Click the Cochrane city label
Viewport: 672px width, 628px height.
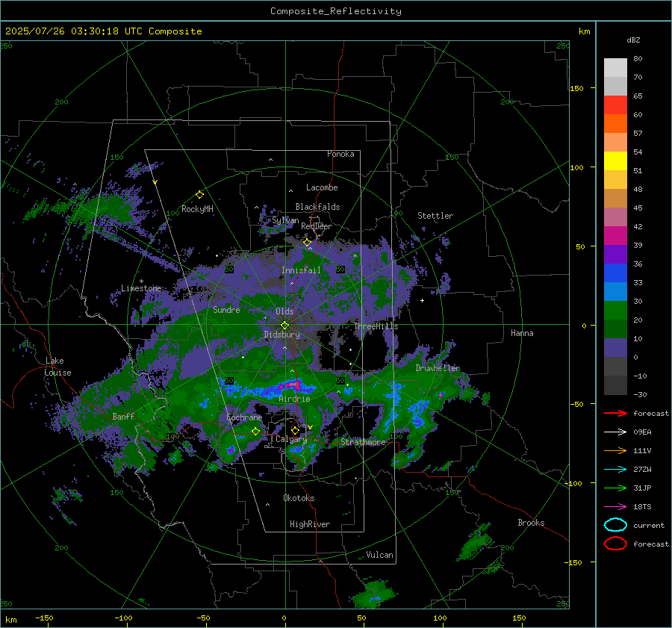coord(244,417)
